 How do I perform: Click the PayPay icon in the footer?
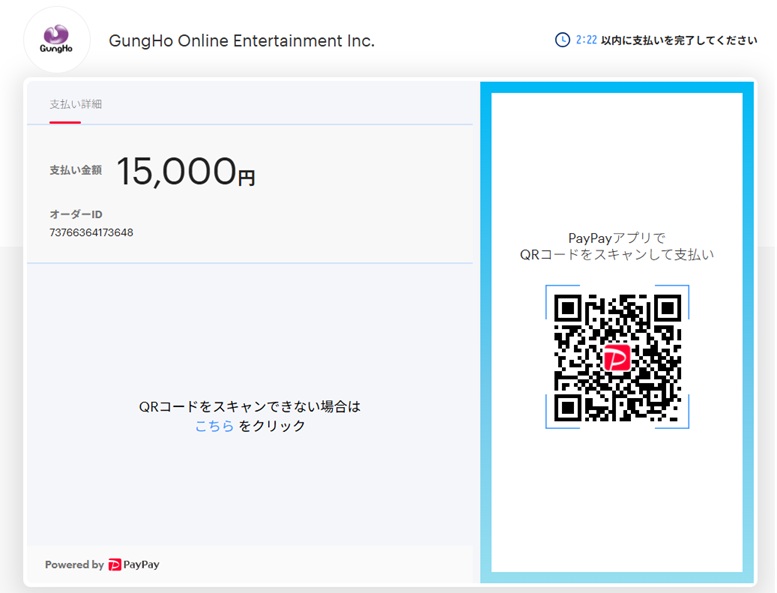(x=115, y=565)
